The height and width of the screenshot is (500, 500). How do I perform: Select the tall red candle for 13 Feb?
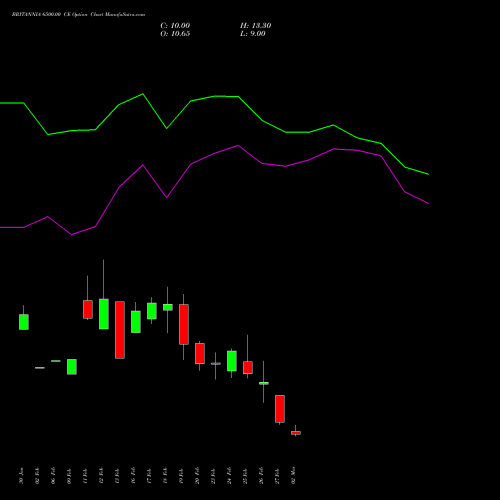tap(120, 330)
